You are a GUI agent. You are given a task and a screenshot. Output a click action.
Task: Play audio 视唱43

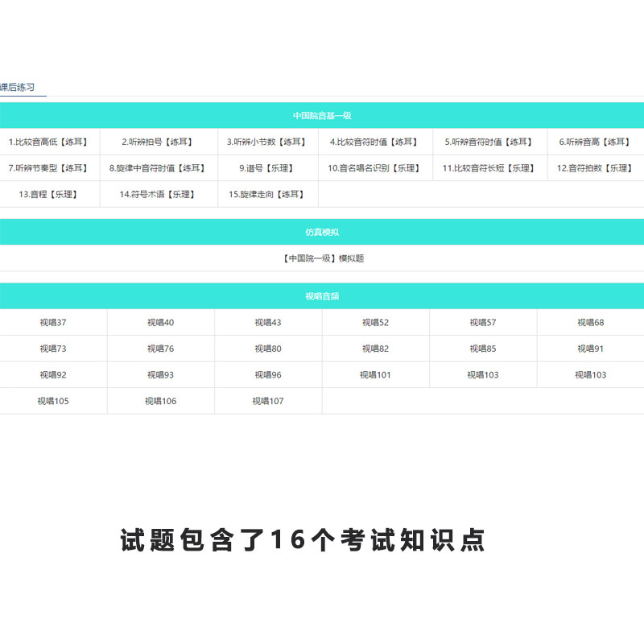(x=268, y=323)
